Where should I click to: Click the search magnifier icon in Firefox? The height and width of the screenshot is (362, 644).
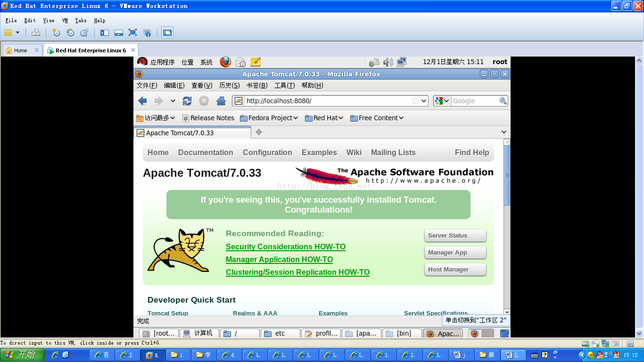503,101
